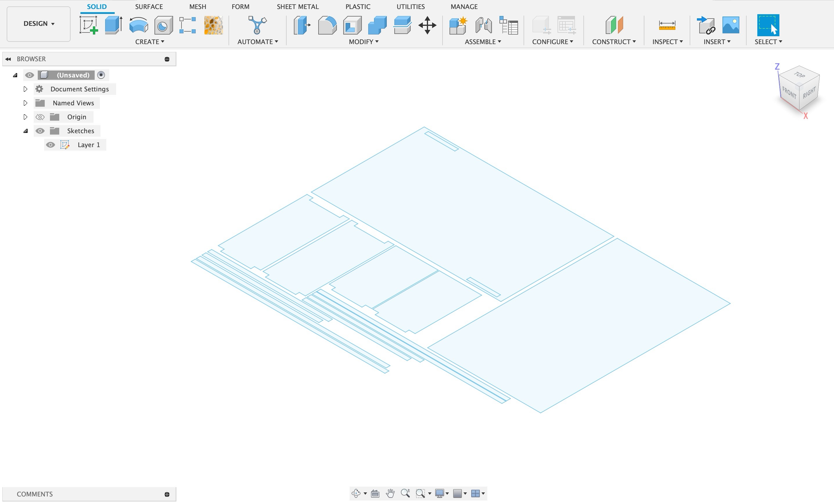
Task: Click the Volumetric Lattice icon
Action: (x=213, y=25)
